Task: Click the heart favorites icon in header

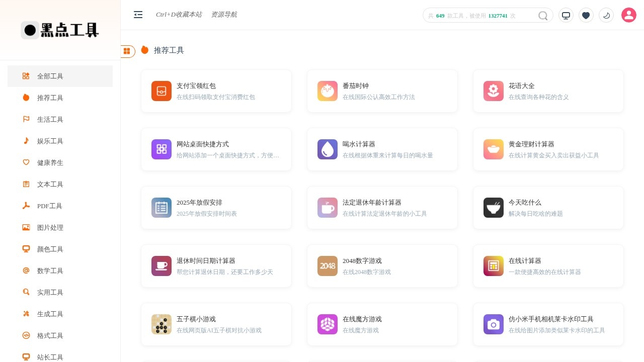Action: tap(586, 15)
